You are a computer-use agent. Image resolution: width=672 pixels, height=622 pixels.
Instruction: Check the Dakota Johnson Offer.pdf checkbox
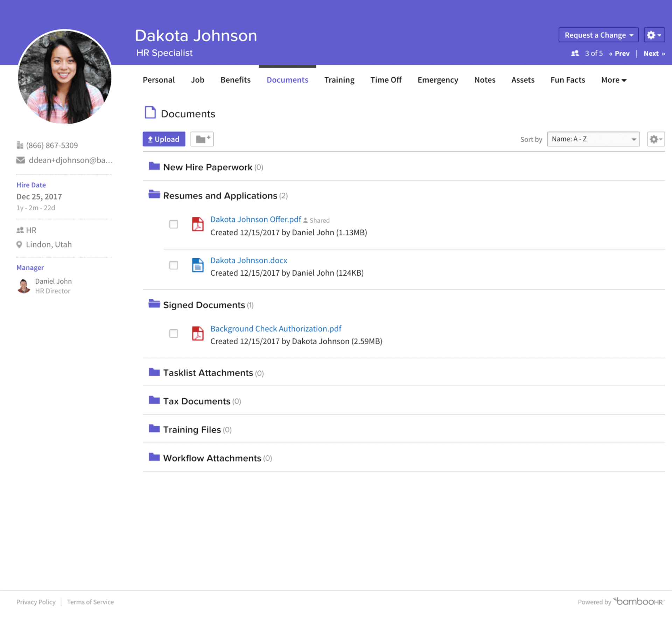tap(174, 224)
